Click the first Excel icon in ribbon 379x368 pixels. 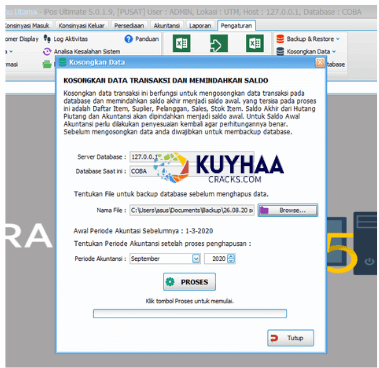pyautogui.click(x=182, y=44)
